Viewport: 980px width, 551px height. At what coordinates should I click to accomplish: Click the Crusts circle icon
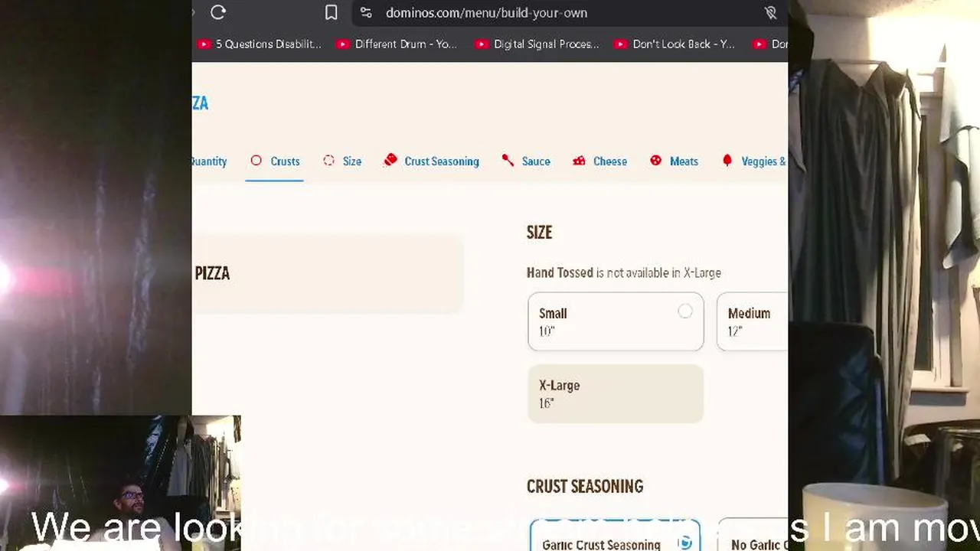point(256,161)
